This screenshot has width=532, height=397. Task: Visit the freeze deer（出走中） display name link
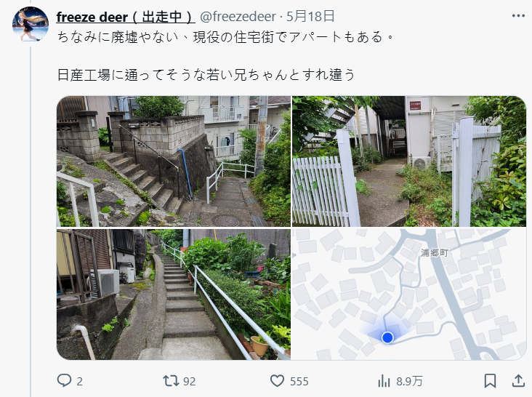126,17
